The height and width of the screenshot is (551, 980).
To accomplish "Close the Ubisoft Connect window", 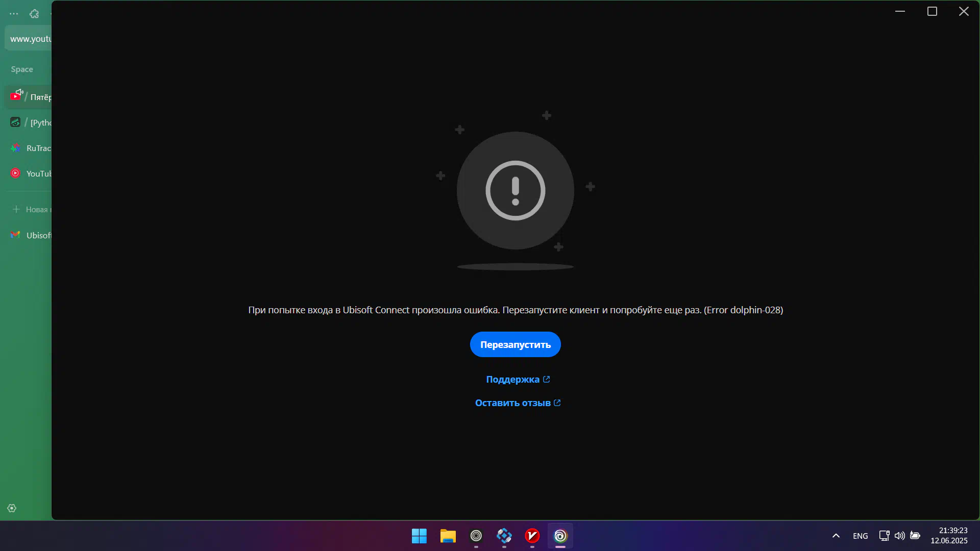I will 964,11.
